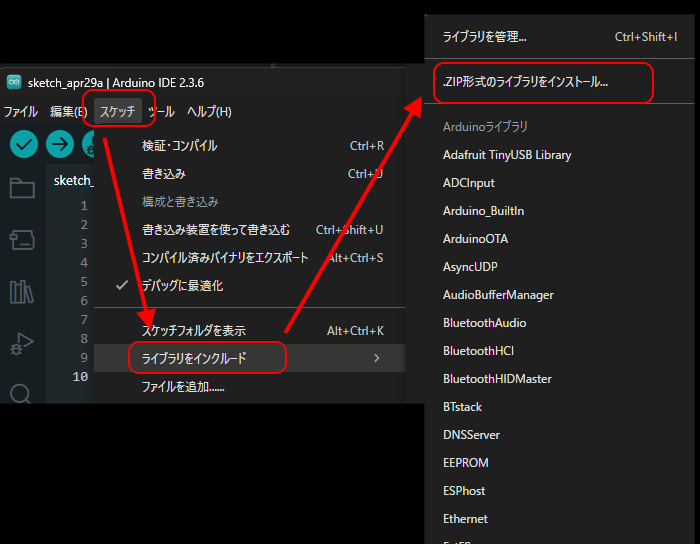Open the Debug sidebar icon

[22, 344]
